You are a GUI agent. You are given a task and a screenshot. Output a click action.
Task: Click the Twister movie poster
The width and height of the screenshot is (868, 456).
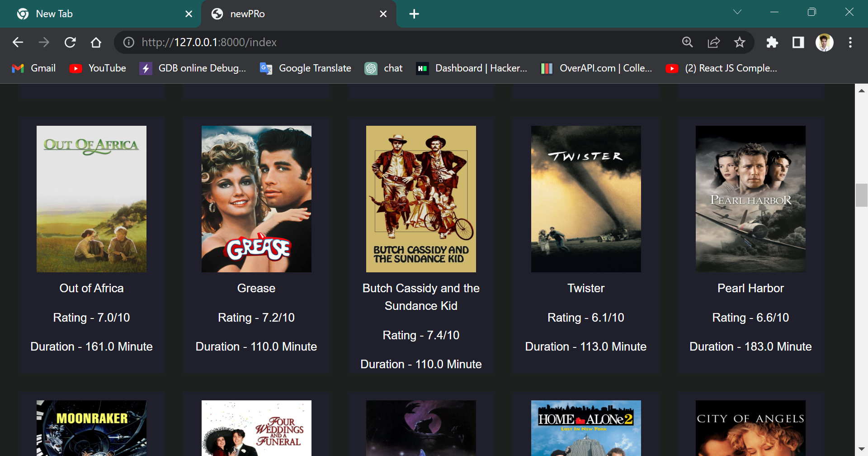point(585,199)
